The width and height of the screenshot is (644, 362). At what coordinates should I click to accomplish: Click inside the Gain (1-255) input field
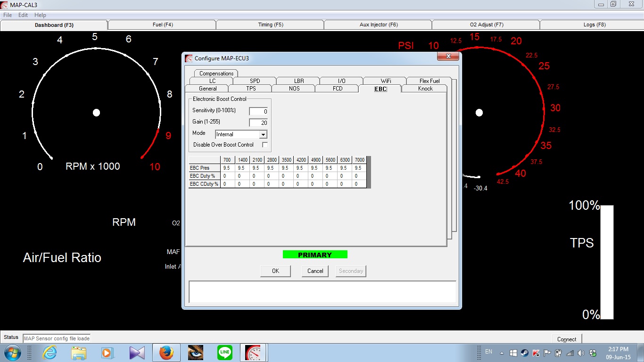click(258, 123)
